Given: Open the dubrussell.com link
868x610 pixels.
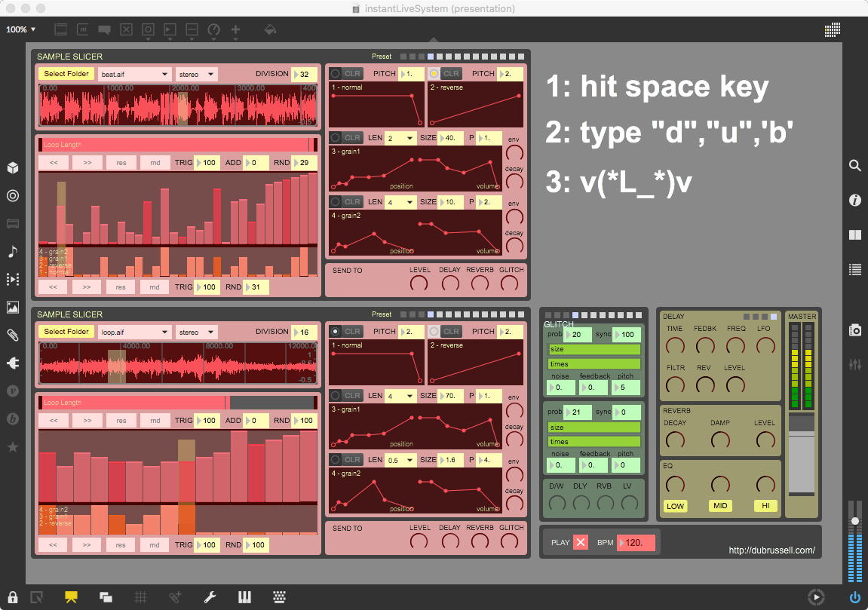Looking at the screenshot, I should [771, 550].
